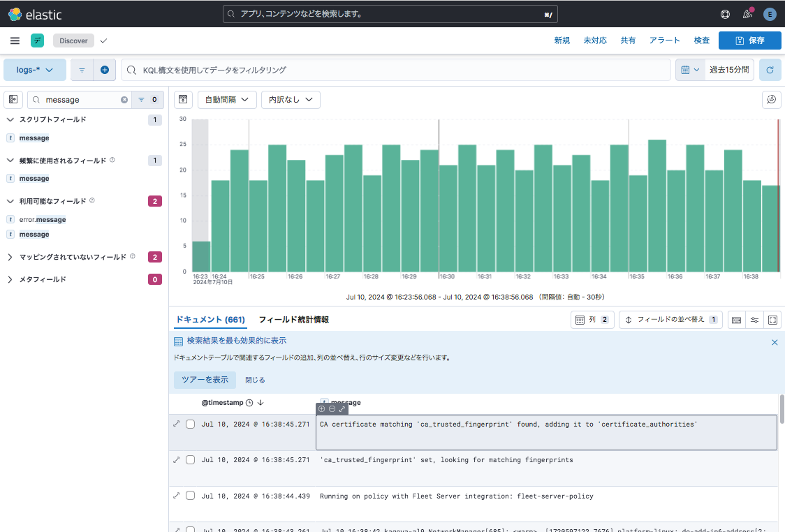Open the hamburger navigation menu
Image resolution: width=785 pixels, height=532 pixels.
pyautogui.click(x=15, y=40)
